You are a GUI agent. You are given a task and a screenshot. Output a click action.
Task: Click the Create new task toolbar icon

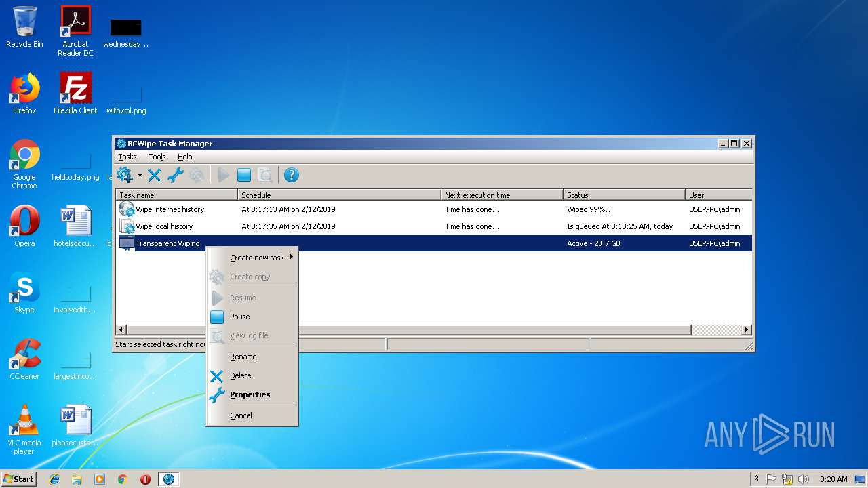pyautogui.click(x=125, y=175)
